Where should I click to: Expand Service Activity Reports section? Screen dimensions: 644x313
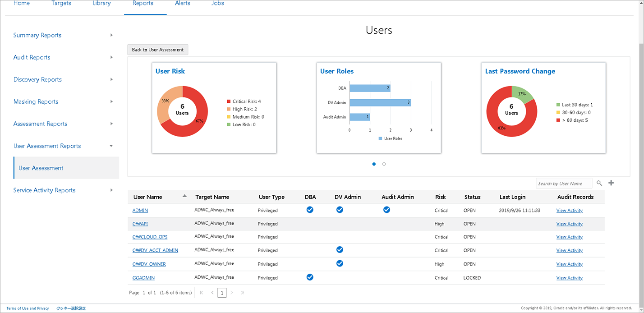click(x=111, y=190)
